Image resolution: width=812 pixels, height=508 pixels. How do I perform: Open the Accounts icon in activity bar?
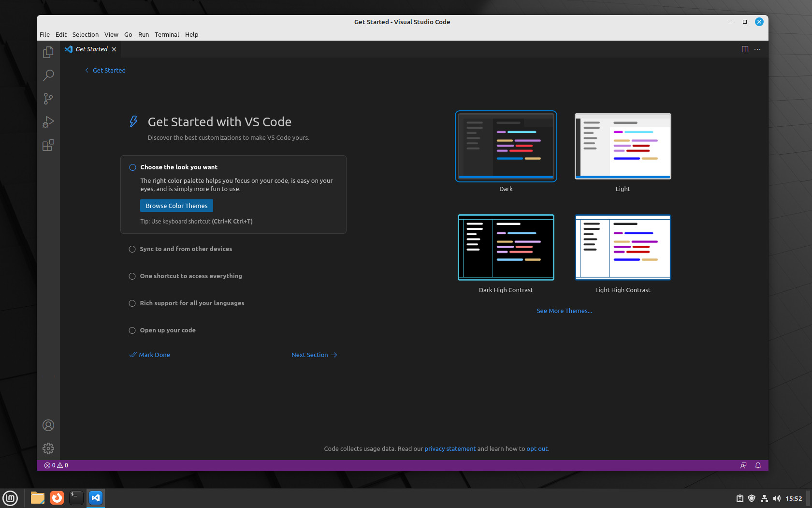tap(48, 425)
